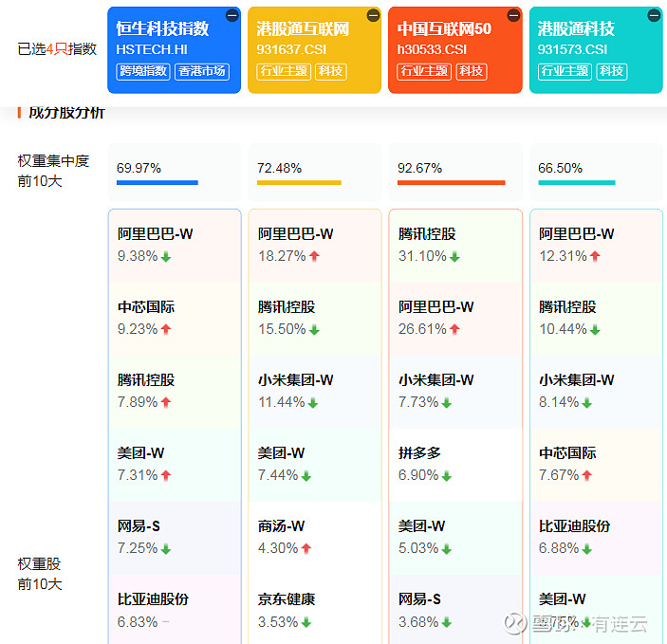
Task: Select 比亚迪股份 in 港股通科技 column
Action: [574, 526]
